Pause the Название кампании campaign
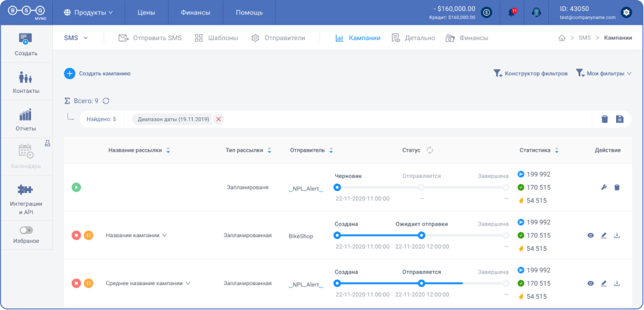 tap(89, 235)
